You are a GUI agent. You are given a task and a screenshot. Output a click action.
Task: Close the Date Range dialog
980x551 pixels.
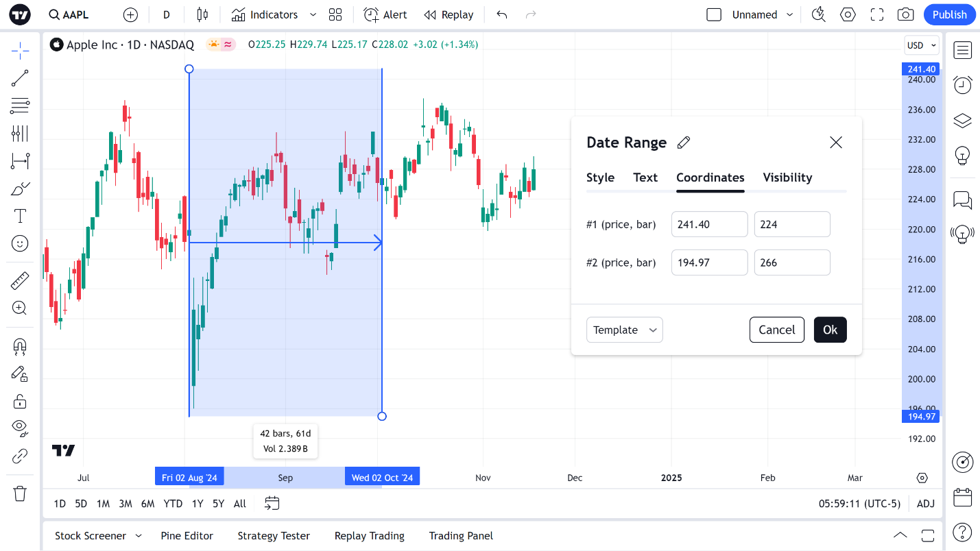point(836,143)
